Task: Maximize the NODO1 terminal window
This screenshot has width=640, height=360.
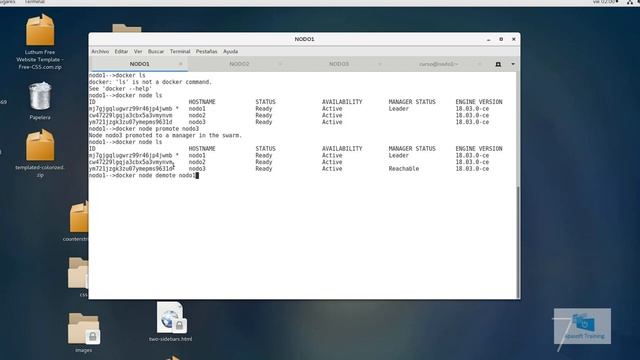Action: [501, 39]
